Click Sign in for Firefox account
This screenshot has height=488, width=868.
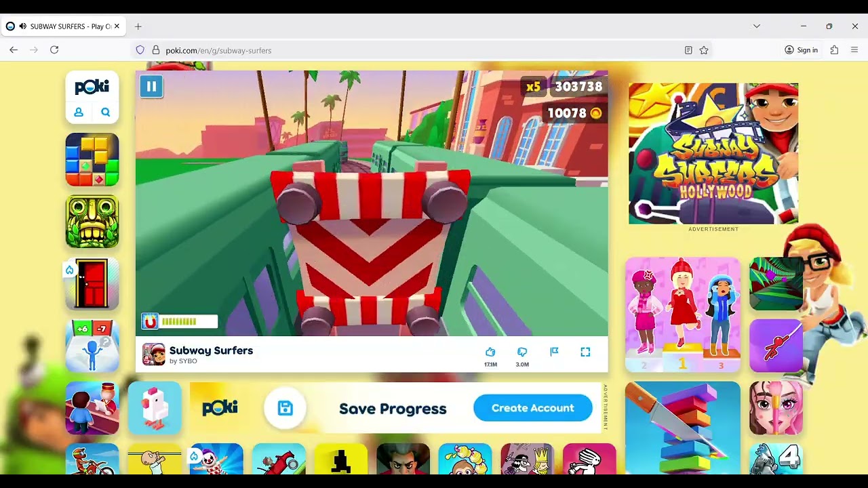(801, 50)
